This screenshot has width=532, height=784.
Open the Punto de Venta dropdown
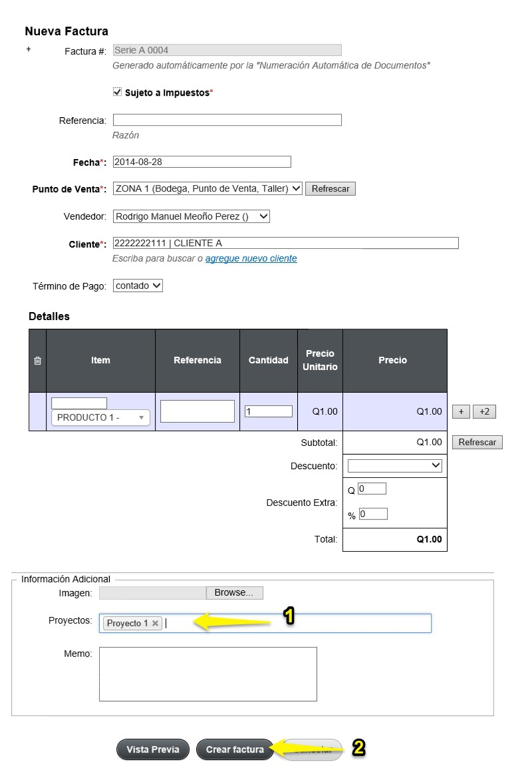(207, 188)
